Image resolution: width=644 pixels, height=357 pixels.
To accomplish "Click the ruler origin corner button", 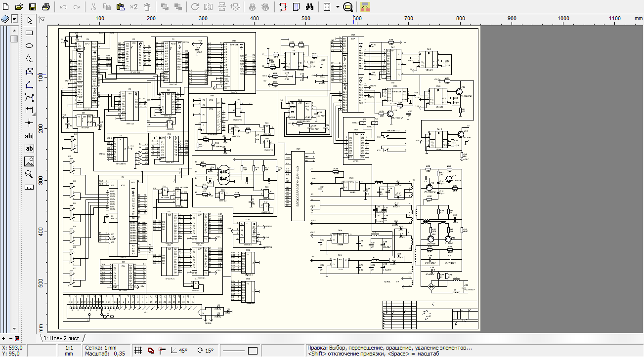I will pyautogui.click(x=42, y=20).
